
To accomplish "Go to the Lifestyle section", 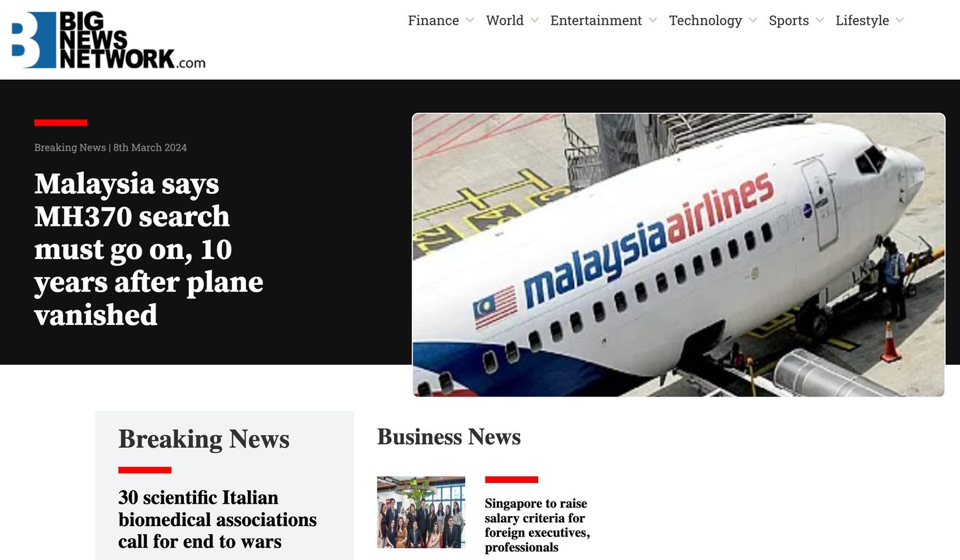I will pyautogui.click(x=862, y=21).
